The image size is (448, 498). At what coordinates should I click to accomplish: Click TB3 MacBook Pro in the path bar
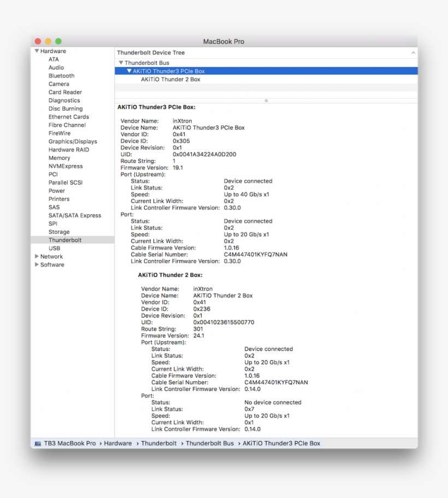coord(70,443)
